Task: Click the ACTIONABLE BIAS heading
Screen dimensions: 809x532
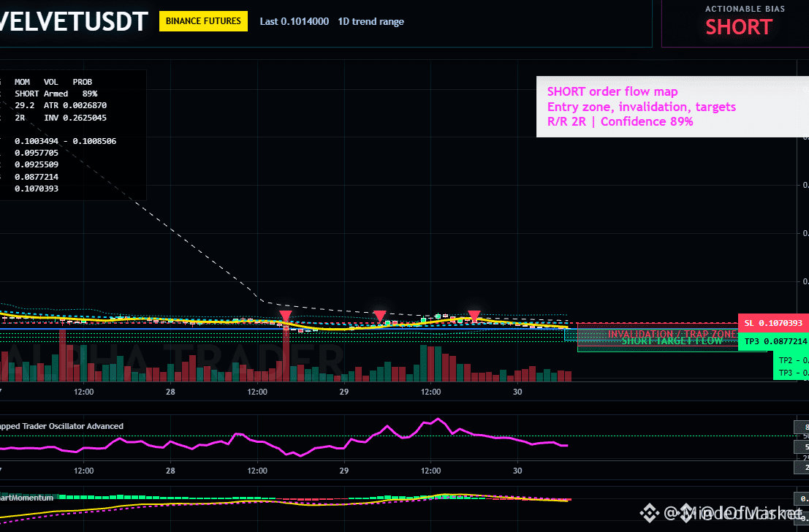Action: (745, 9)
